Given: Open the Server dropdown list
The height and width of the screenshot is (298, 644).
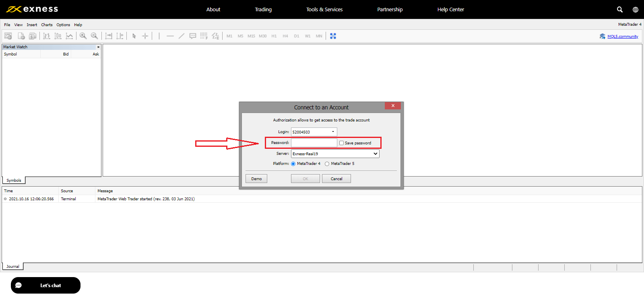Looking at the screenshot, I should (x=375, y=154).
